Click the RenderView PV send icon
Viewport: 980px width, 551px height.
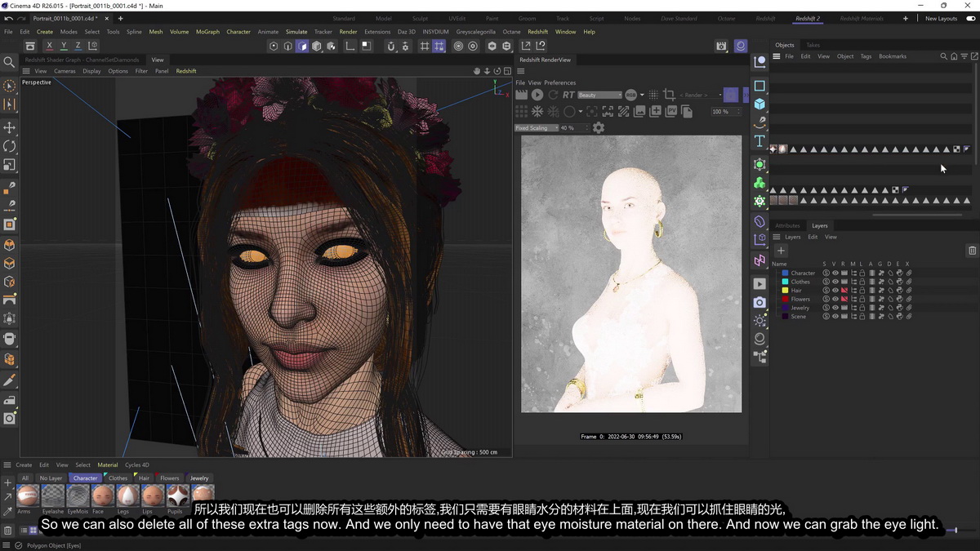[x=671, y=111]
